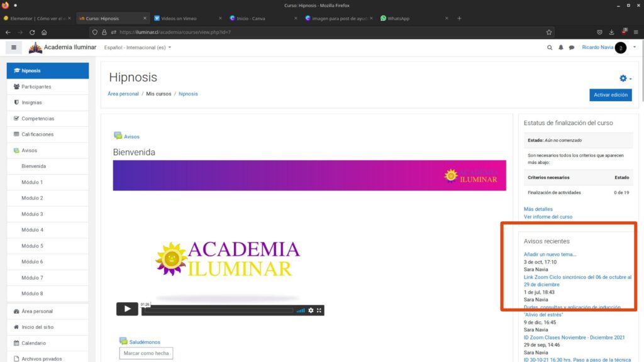Seek on the video progress bar

click(219, 310)
